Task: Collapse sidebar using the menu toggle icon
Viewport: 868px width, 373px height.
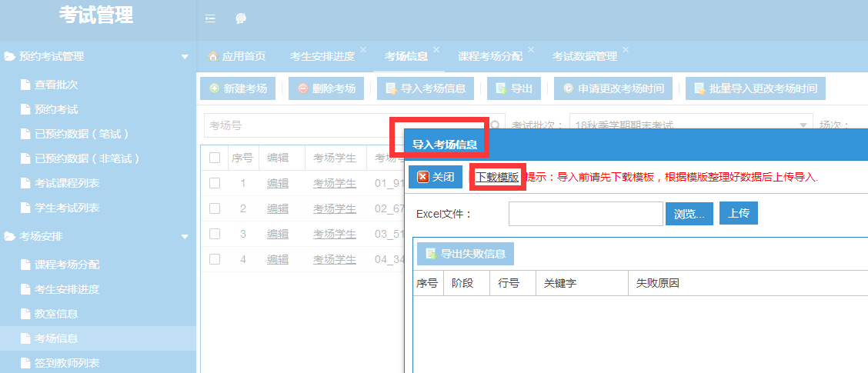Action: 210,18
